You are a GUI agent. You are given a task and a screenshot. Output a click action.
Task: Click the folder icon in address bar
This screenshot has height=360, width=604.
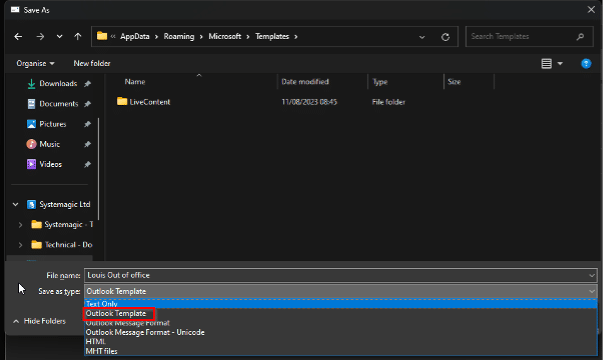click(x=102, y=36)
